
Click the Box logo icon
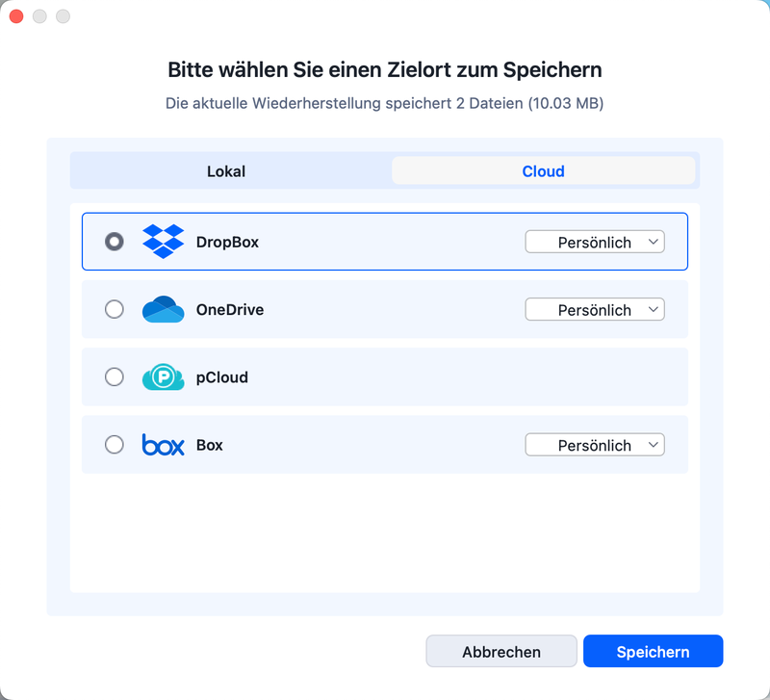(163, 445)
